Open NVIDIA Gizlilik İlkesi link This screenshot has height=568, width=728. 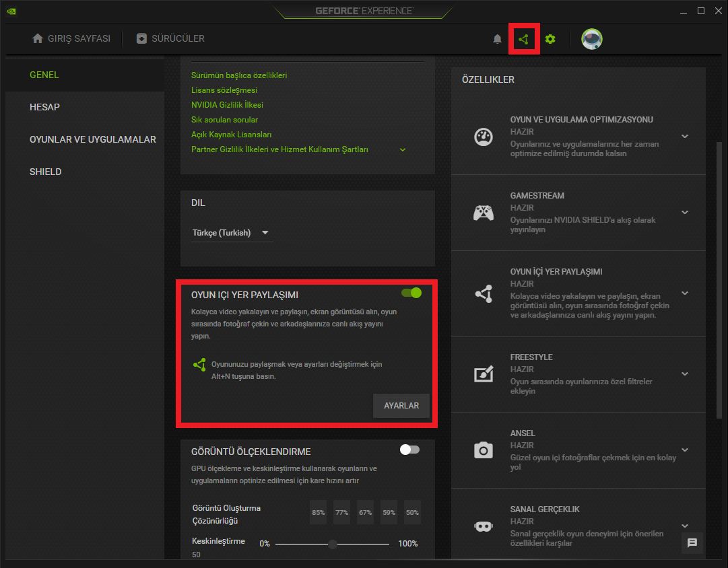(x=227, y=105)
